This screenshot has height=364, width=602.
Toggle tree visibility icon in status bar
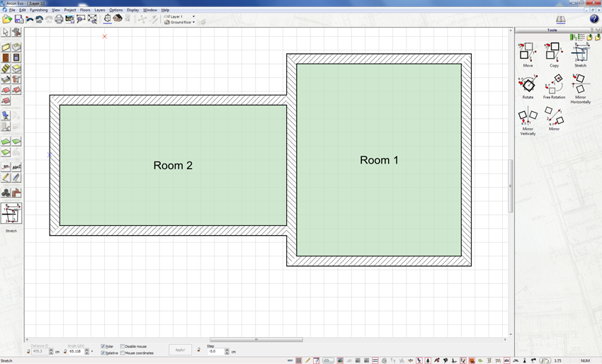pos(428,360)
